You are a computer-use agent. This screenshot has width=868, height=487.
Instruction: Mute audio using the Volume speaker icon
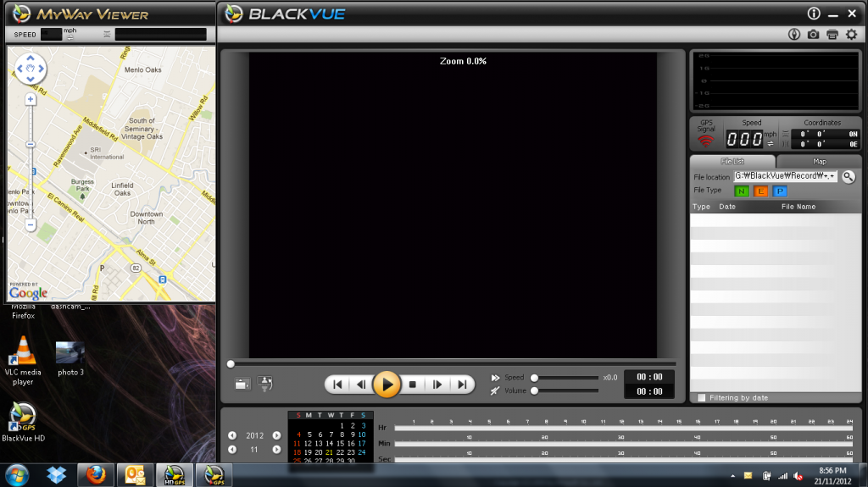(495, 390)
